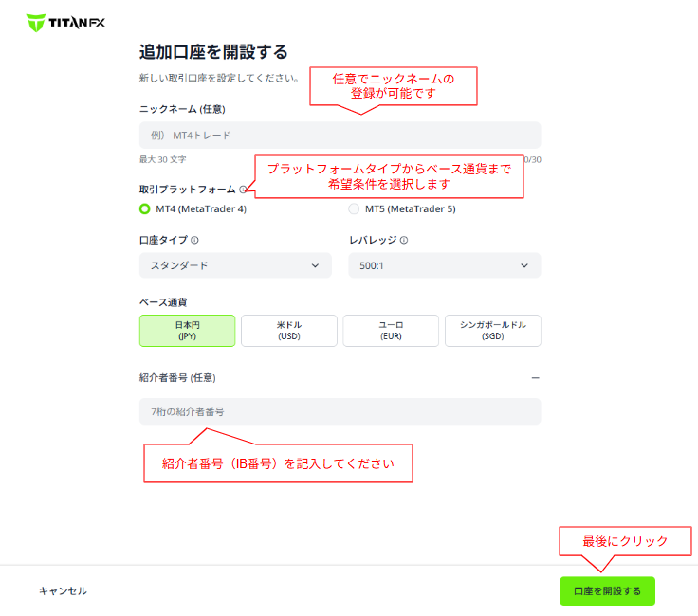Focus the ニックネーム input field
The image size is (698, 616).
point(340,136)
